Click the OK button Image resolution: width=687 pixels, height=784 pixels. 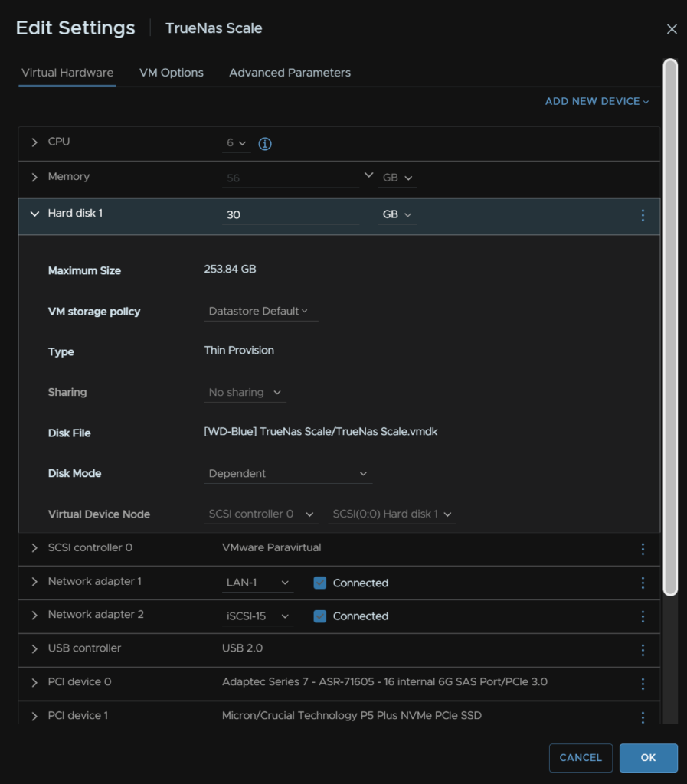(x=648, y=757)
